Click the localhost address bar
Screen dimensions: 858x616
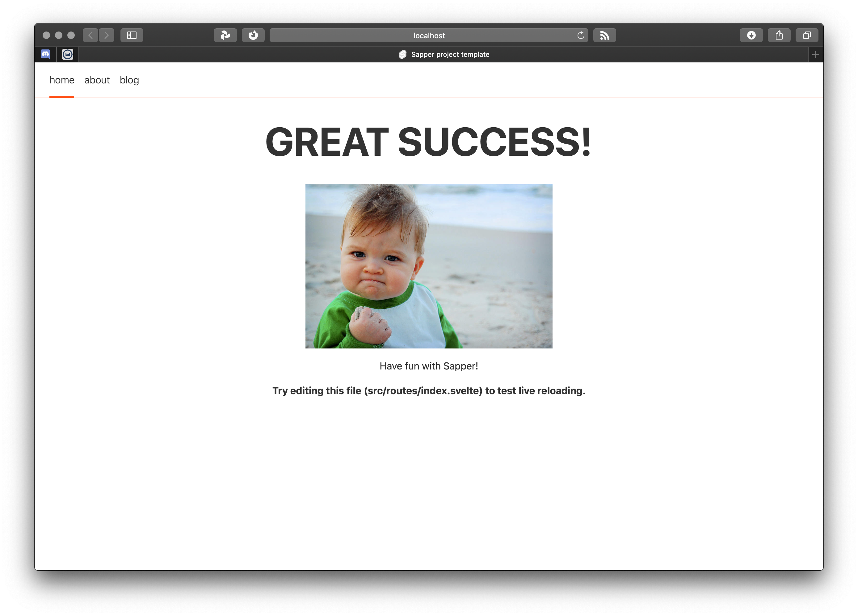click(429, 35)
